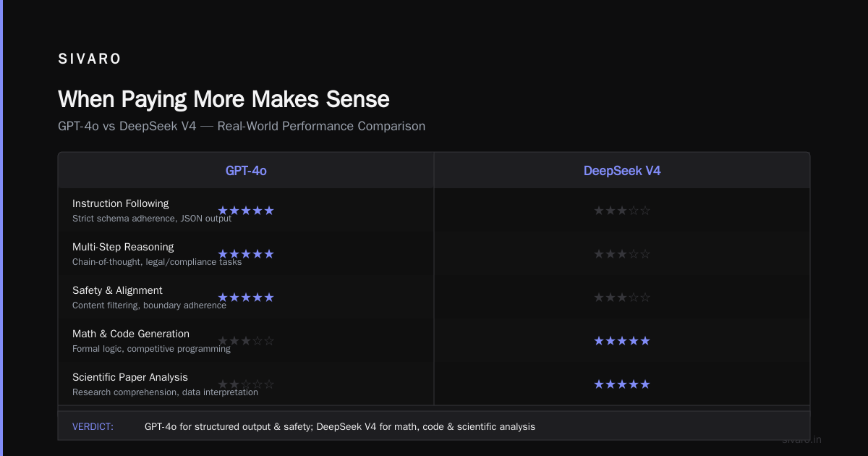The height and width of the screenshot is (456, 868).
Task: Click GPT-4o star rating for Math & Code Generation
Action: [x=246, y=341]
